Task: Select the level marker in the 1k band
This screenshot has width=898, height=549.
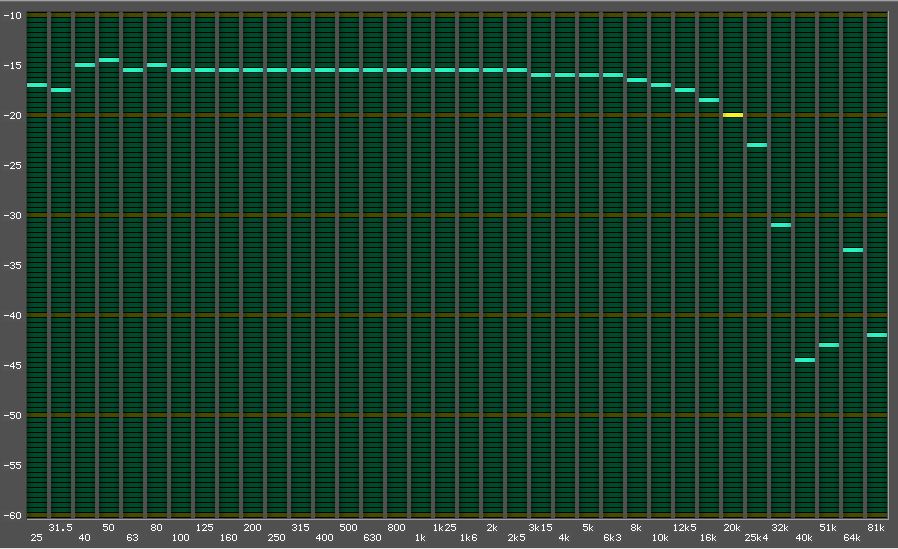Action: [x=420, y=70]
